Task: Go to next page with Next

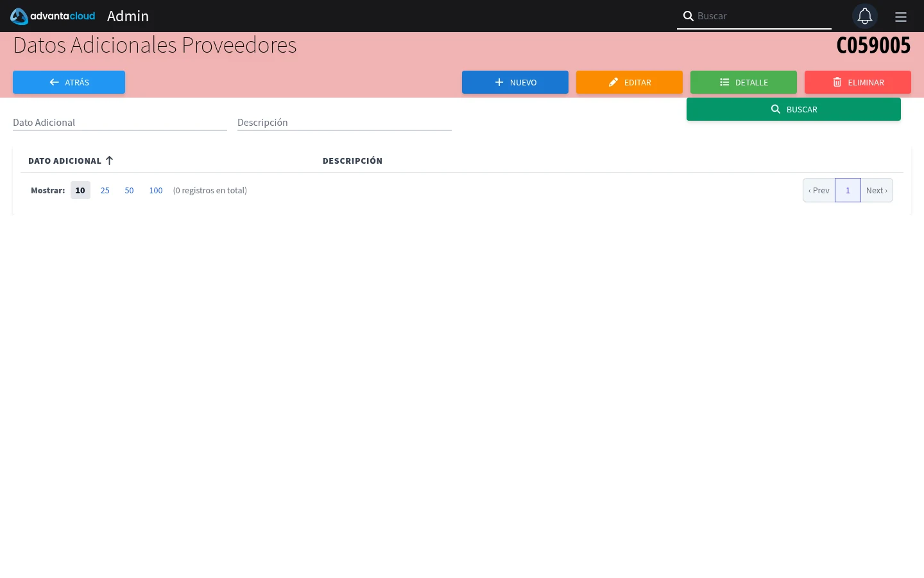Action: click(x=877, y=190)
